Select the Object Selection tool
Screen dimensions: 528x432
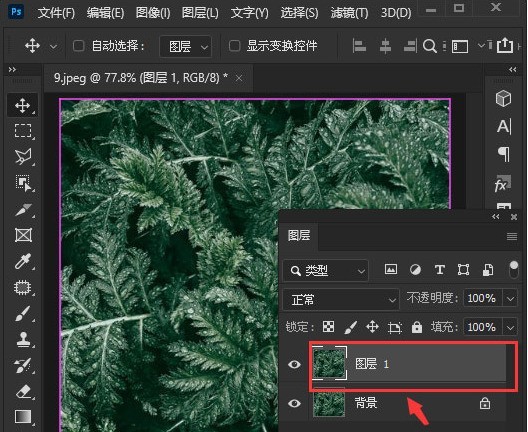(x=23, y=183)
